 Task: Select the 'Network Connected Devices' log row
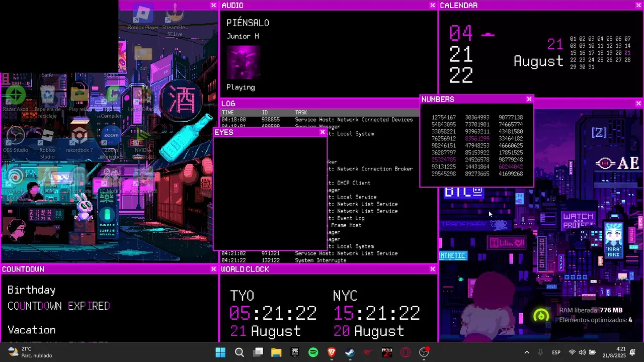[x=320, y=120]
